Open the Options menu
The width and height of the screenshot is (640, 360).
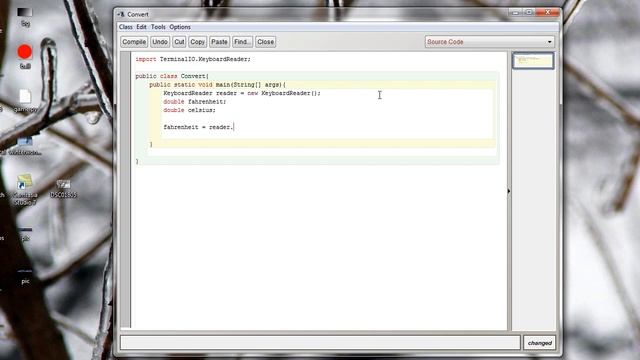(x=180, y=27)
